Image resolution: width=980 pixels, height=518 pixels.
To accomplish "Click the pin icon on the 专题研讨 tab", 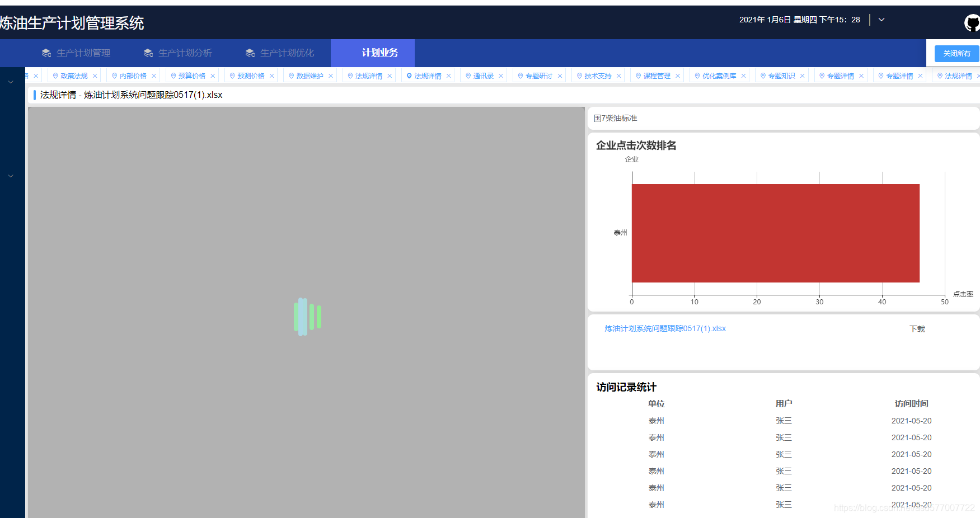I will click(x=521, y=76).
